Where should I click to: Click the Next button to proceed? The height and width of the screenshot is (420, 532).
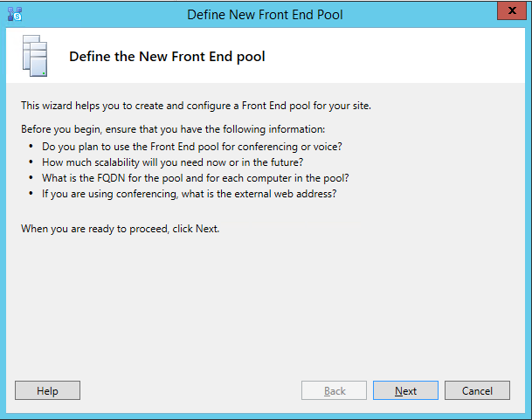pyautogui.click(x=405, y=390)
